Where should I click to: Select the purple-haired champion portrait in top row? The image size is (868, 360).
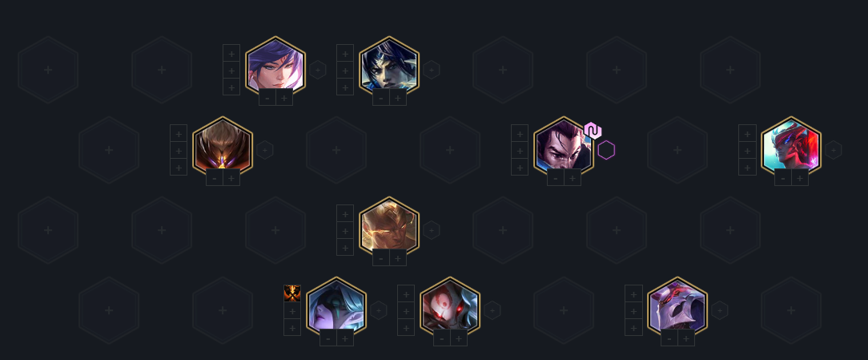275,66
